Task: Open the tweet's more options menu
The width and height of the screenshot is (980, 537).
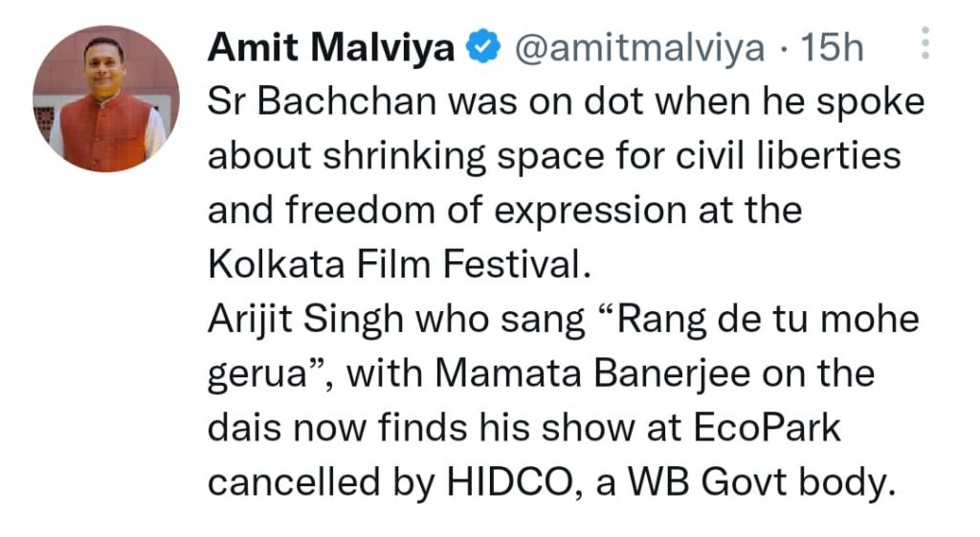Action: (924, 45)
